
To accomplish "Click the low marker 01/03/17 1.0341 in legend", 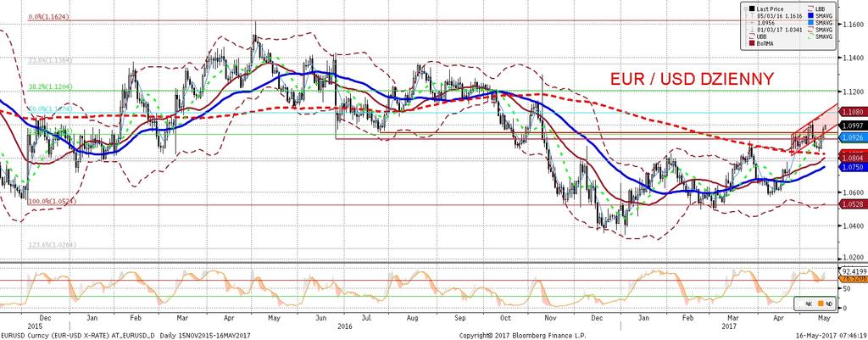I will pos(780,30).
